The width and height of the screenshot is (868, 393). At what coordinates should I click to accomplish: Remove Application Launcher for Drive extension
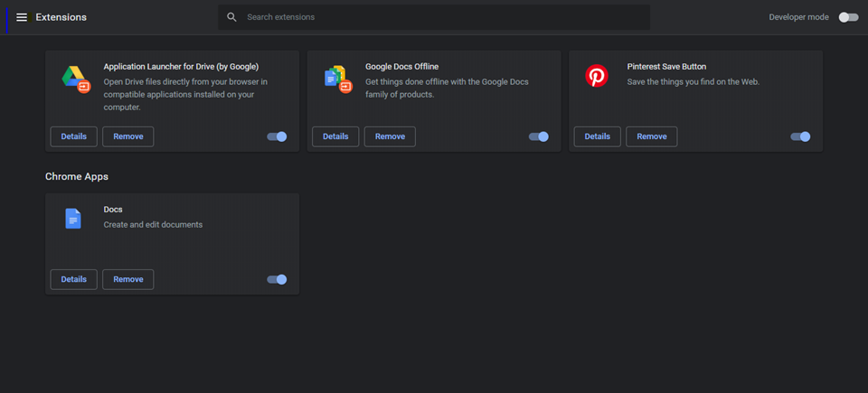(x=127, y=136)
